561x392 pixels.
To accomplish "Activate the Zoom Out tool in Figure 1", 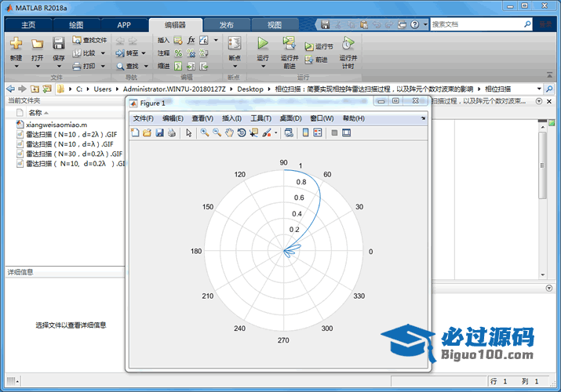I will click(x=217, y=133).
